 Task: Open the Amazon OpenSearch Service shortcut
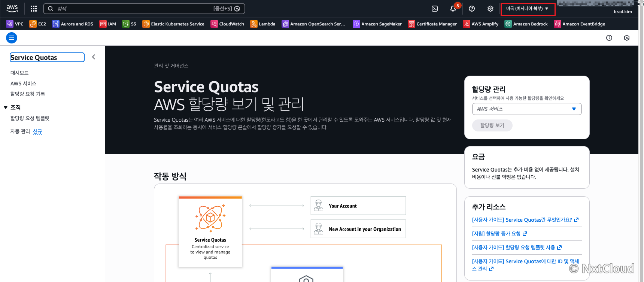(314, 24)
